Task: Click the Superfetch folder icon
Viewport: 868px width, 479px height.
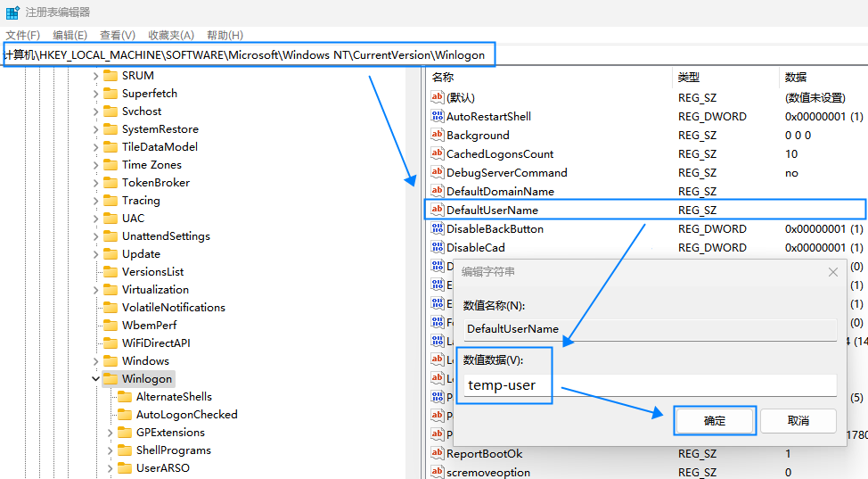Action: point(111,94)
